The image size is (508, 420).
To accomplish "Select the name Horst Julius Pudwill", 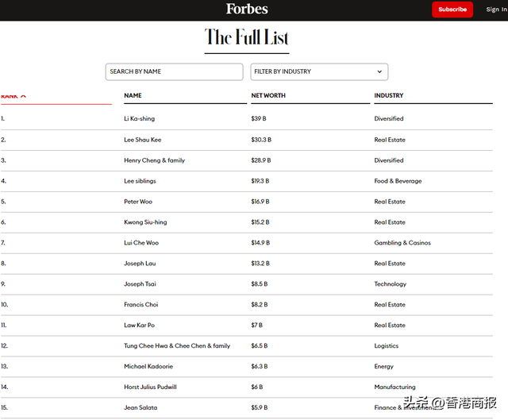I will 150,387.
